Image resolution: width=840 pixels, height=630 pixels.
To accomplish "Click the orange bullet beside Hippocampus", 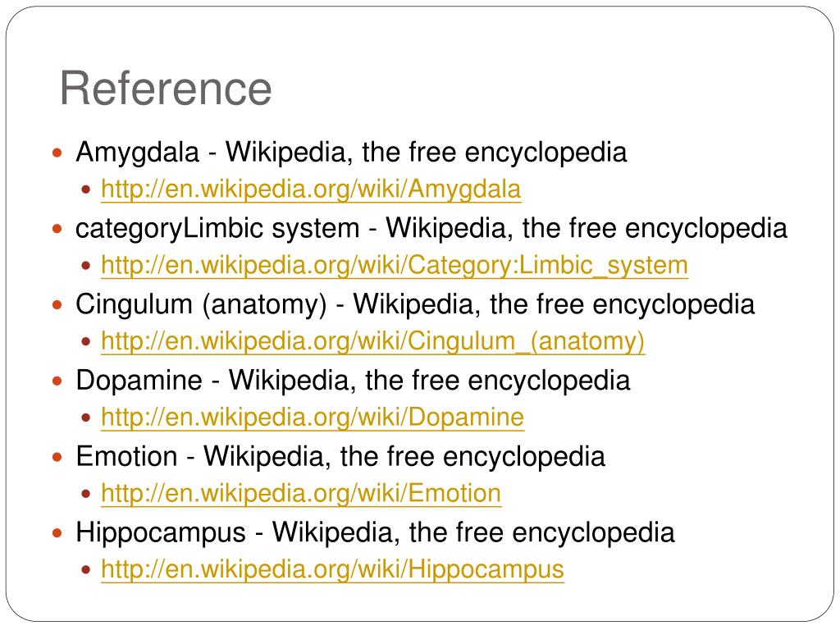I will [58, 534].
